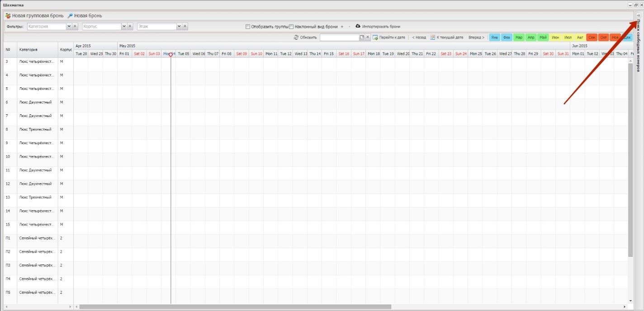Open the Корпус filter dropdown

[124, 27]
